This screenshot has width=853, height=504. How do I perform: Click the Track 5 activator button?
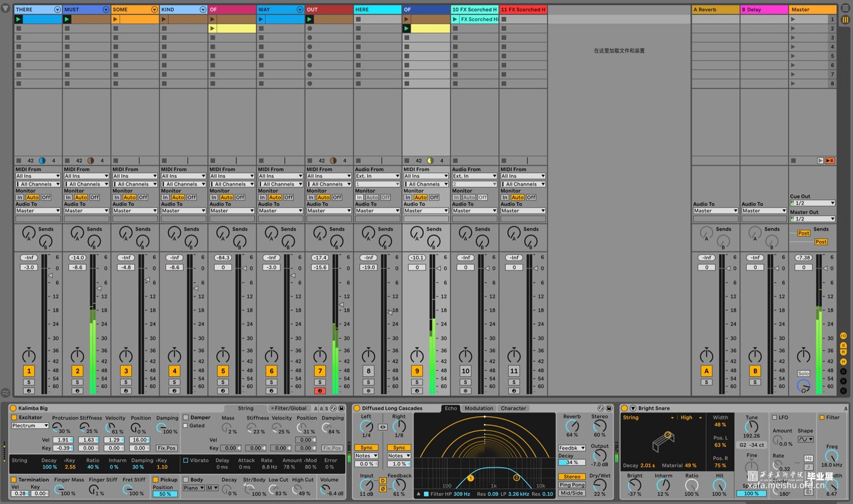point(223,371)
